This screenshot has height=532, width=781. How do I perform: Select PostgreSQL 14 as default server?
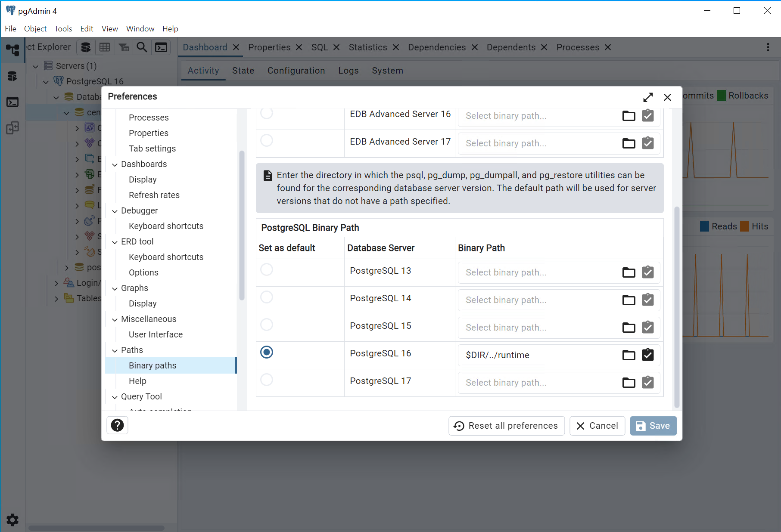click(x=267, y=297)
